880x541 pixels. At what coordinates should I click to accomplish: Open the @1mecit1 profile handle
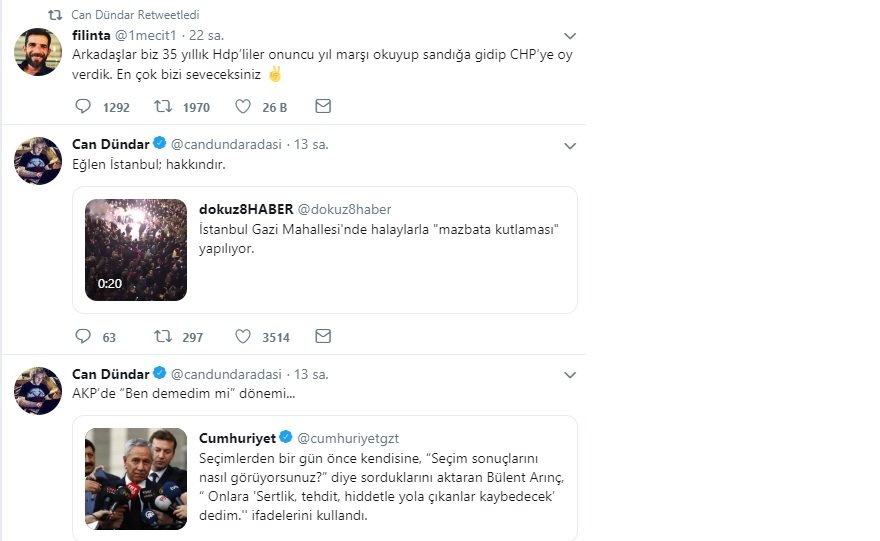[x=145, y=35]
